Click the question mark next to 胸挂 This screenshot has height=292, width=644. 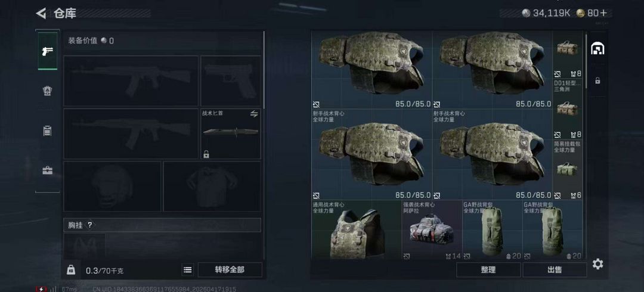point(90,225)
